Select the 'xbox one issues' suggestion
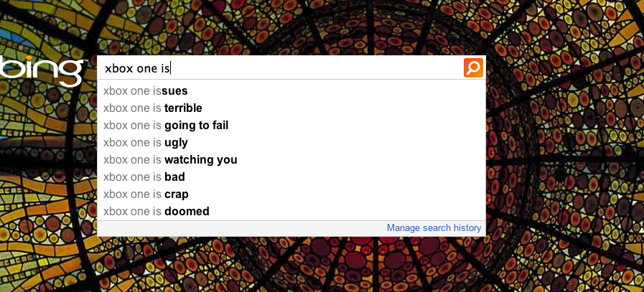Image resolution: width=644 pixels, height=292 pixels. coord(291,91)
